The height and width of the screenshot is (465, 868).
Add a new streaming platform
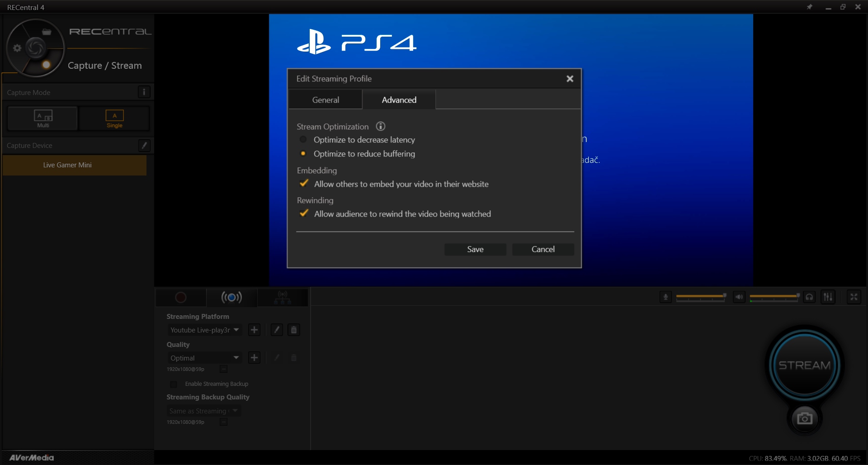[255, 330]
